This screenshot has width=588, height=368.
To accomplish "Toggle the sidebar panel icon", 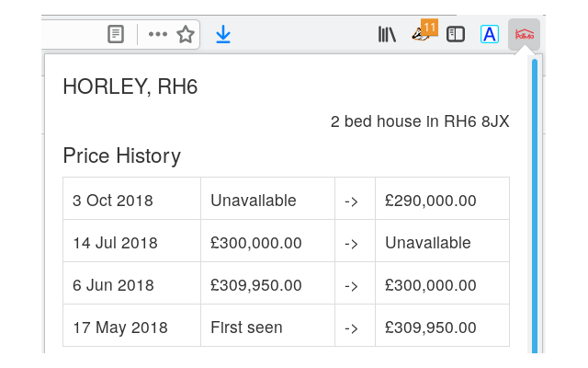I will tap(456, 34).
